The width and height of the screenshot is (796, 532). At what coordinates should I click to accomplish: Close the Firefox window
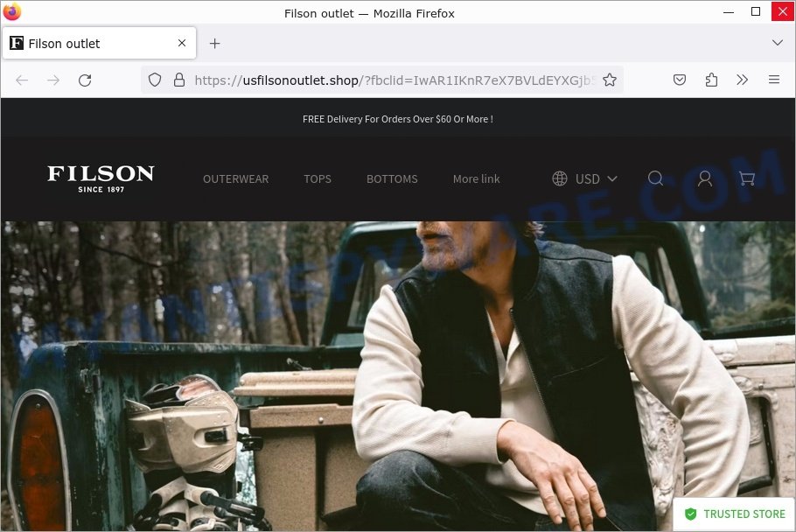tap(782, 11)
